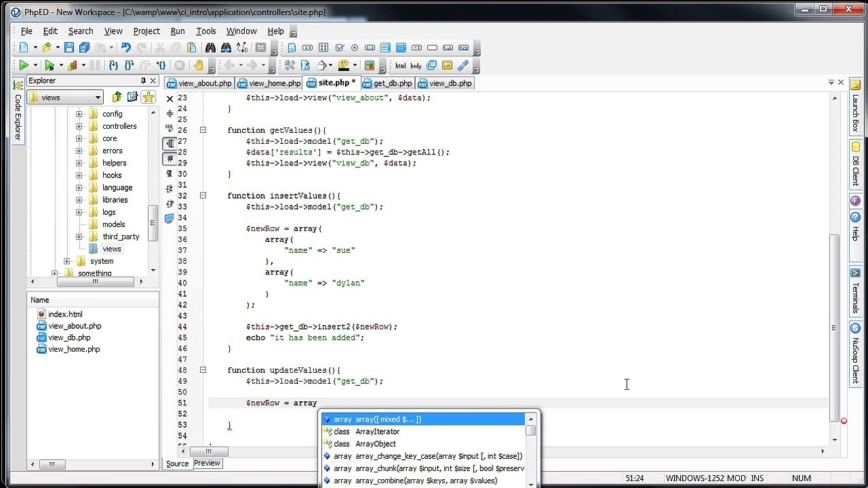Click the Run in debugger icon
The height and width of the screenshot is (488, 868).
[49, 65]
